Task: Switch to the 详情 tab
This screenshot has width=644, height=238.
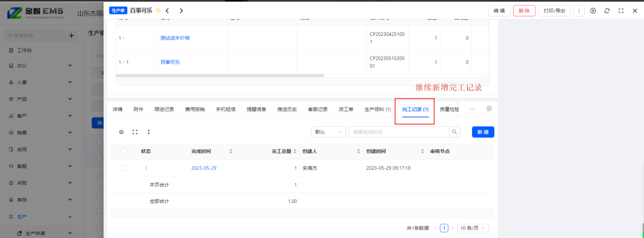Action: coord(117,109)
